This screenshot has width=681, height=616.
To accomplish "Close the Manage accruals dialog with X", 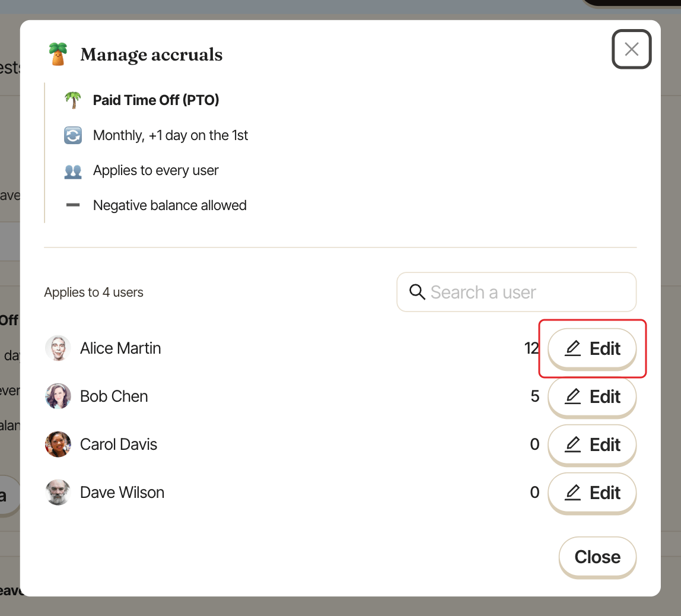I will pos(631,49).
